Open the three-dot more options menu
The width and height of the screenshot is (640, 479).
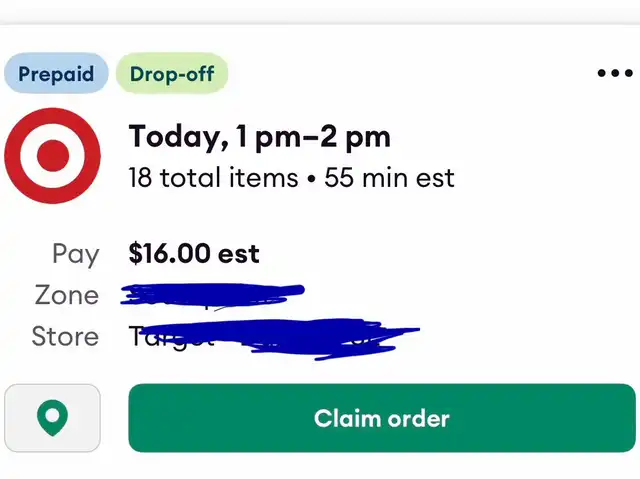(x=614, y=73)
